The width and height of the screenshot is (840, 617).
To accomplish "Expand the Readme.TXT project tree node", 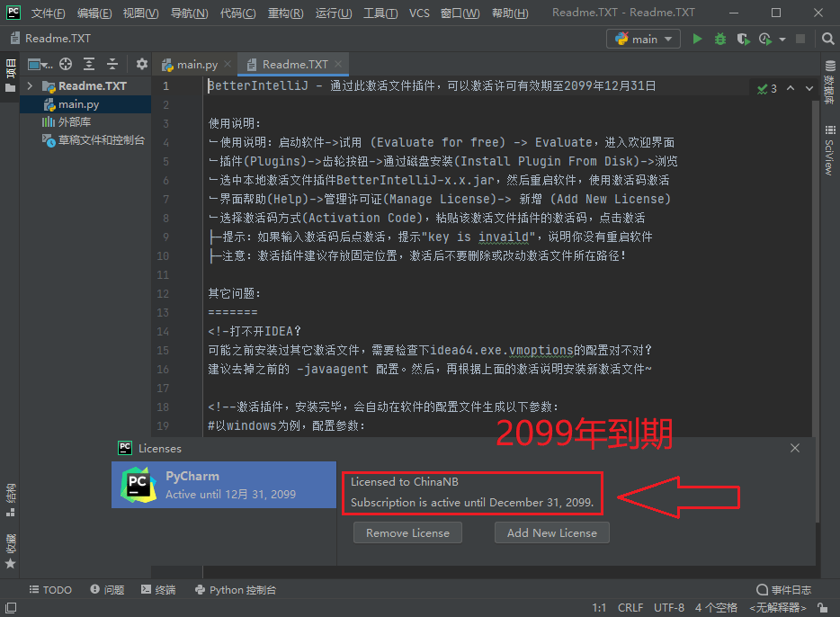I will pyautogui.click(x=30, y=85).
